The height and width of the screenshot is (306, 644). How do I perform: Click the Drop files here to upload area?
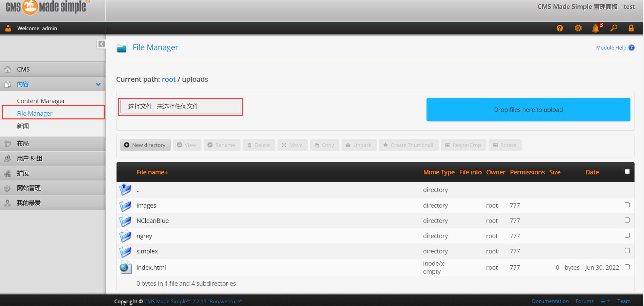click(x=528, y=110)
